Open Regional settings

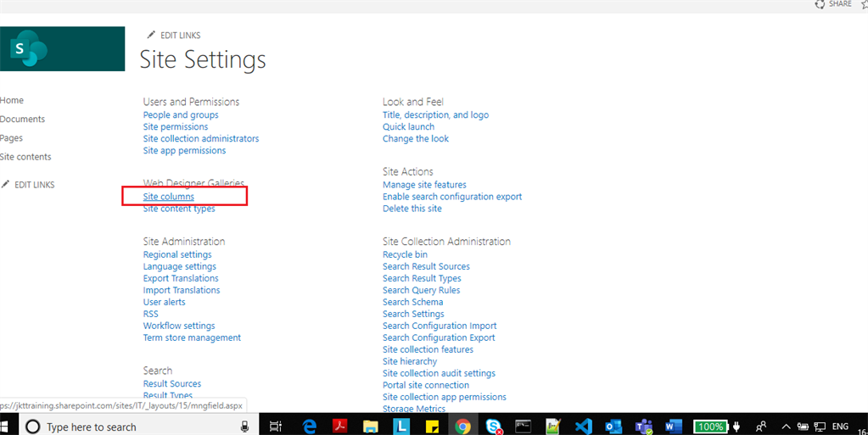click(x=177, y=254)
